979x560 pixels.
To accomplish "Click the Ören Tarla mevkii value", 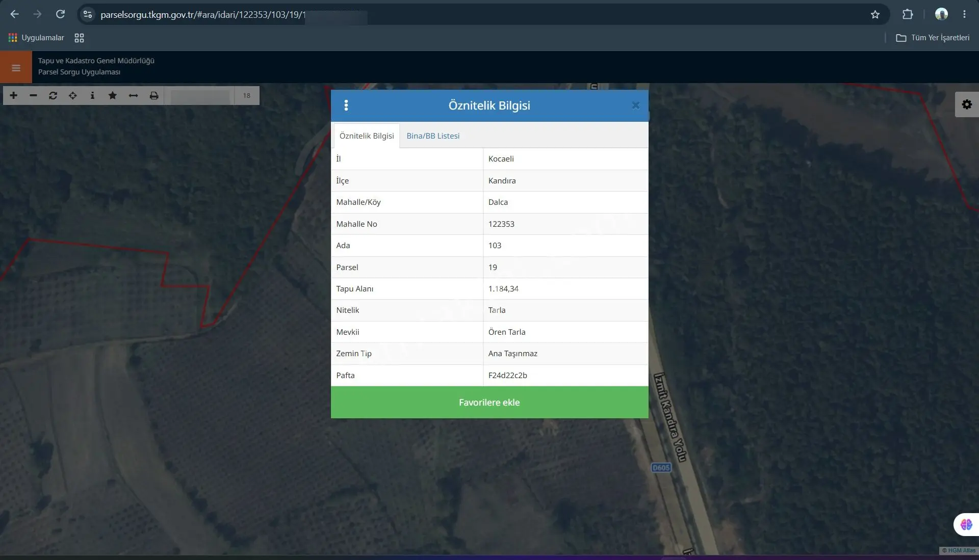I will point(565,332).
